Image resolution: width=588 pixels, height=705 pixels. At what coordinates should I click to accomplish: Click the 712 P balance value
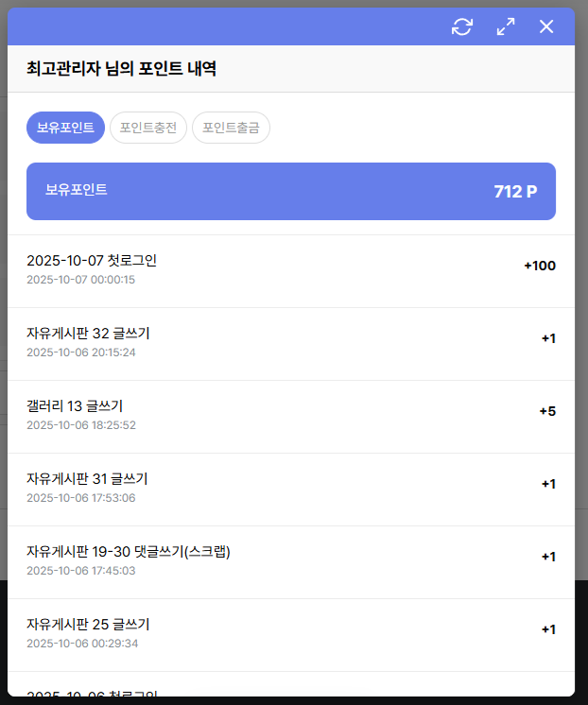[515, 192]
